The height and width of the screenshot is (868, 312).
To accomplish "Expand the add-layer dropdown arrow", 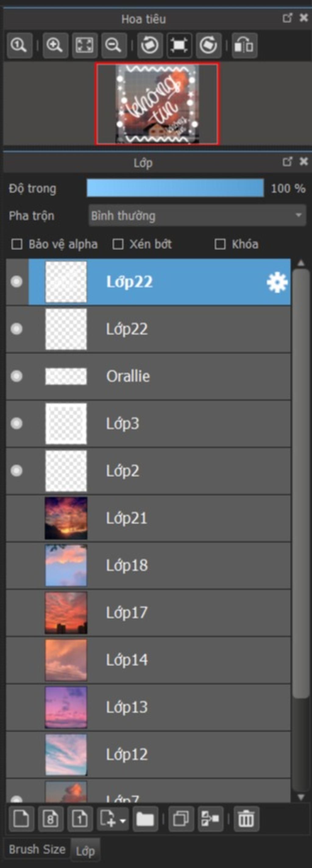I will (123, 819).
